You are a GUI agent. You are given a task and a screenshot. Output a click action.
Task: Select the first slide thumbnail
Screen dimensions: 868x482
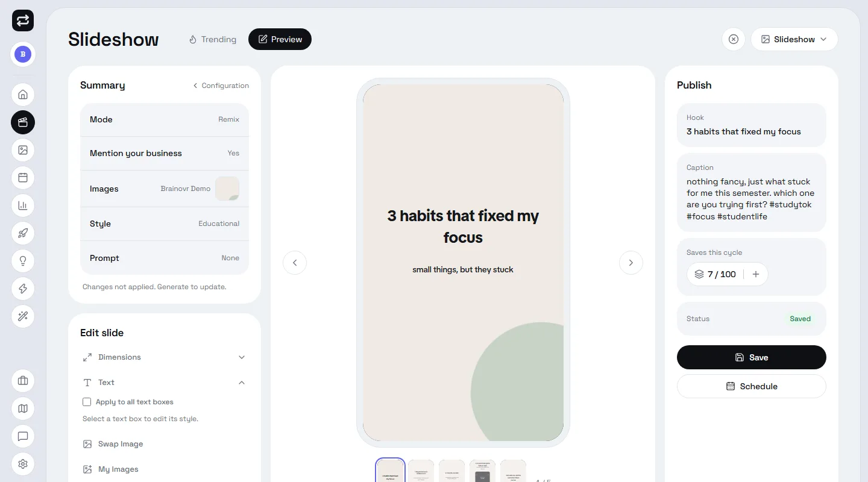click(x=390, y=471)
